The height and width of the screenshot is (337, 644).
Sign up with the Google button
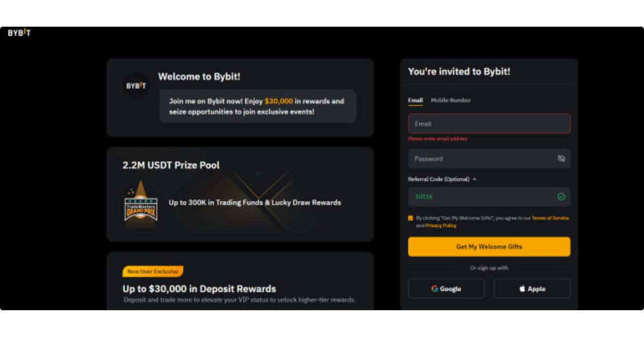446,289
